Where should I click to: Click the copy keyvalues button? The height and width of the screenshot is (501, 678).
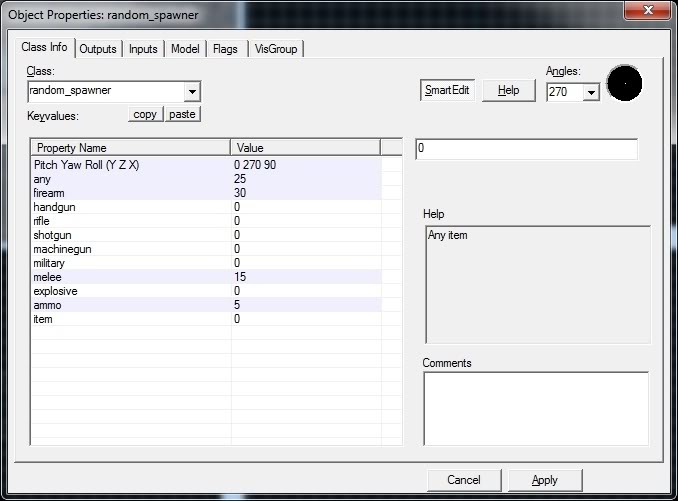[x=145, y=114]
